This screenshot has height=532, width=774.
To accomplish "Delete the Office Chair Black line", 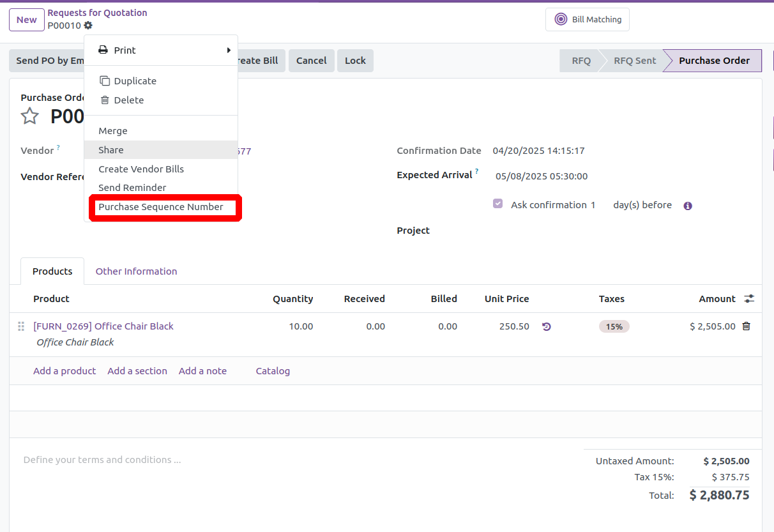I will 747,326.
